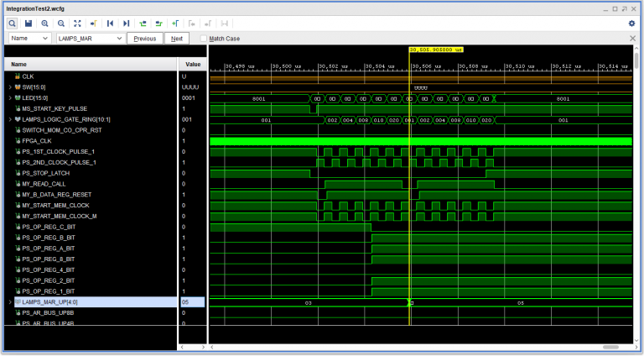644x356 pixels.
Task: Click Go to End icon
Action: pyautogui.click(x=126, y=24)
